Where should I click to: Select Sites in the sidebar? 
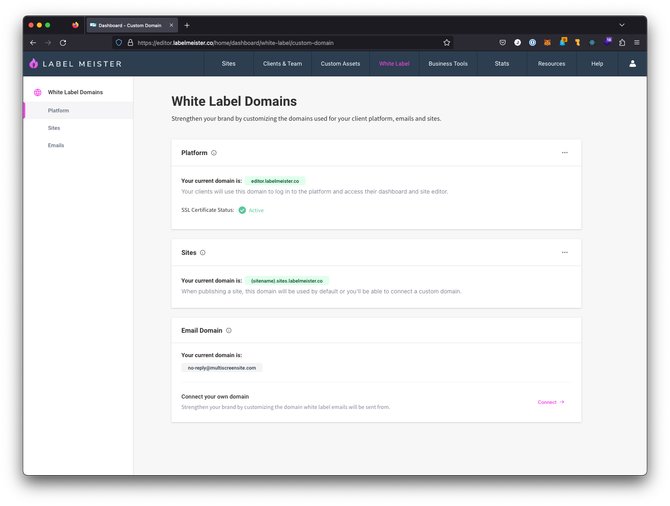78,128
